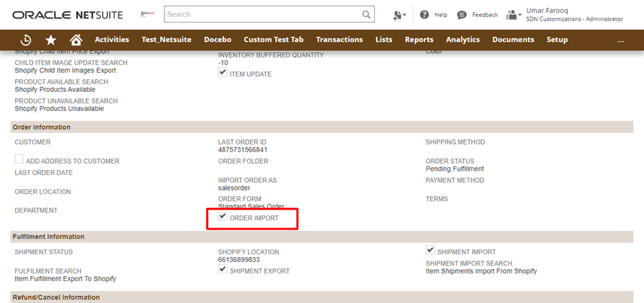
Task: Expand the overflow menu ellipsis
Action: [x=621, y=40]
